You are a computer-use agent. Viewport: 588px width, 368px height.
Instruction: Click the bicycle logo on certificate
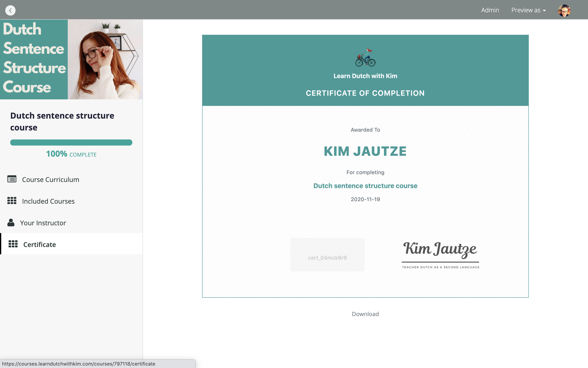coord(365,58)
